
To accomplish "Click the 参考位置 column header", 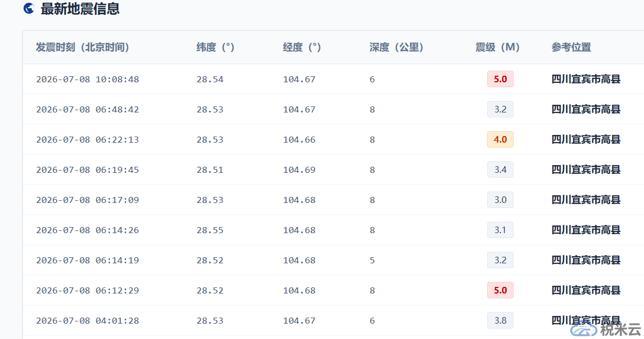I will coord(571,47).
